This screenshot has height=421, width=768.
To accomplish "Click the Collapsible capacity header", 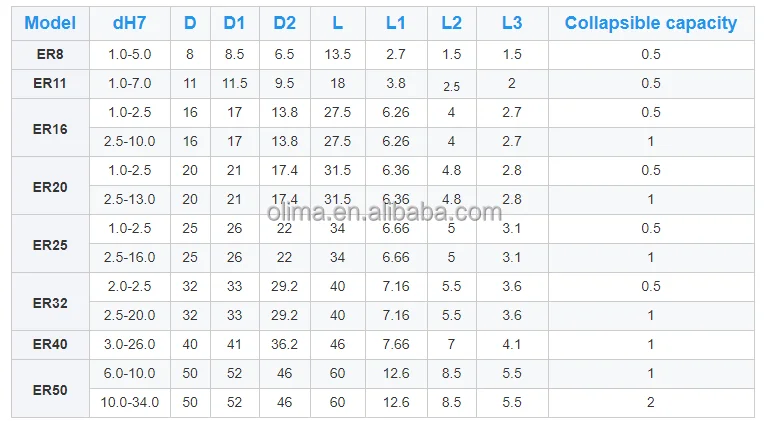I will tap(650, 23).
